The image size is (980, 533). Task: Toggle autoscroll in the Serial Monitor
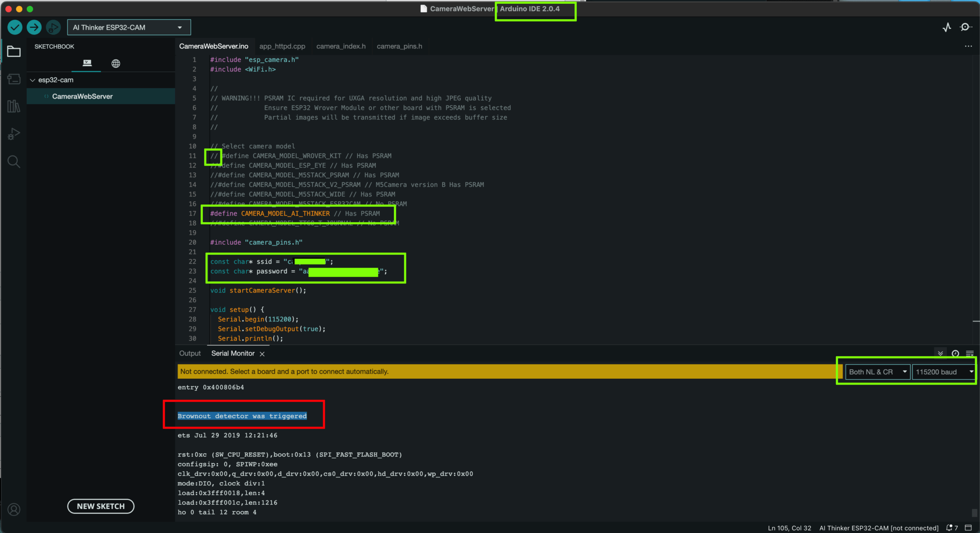940,353
